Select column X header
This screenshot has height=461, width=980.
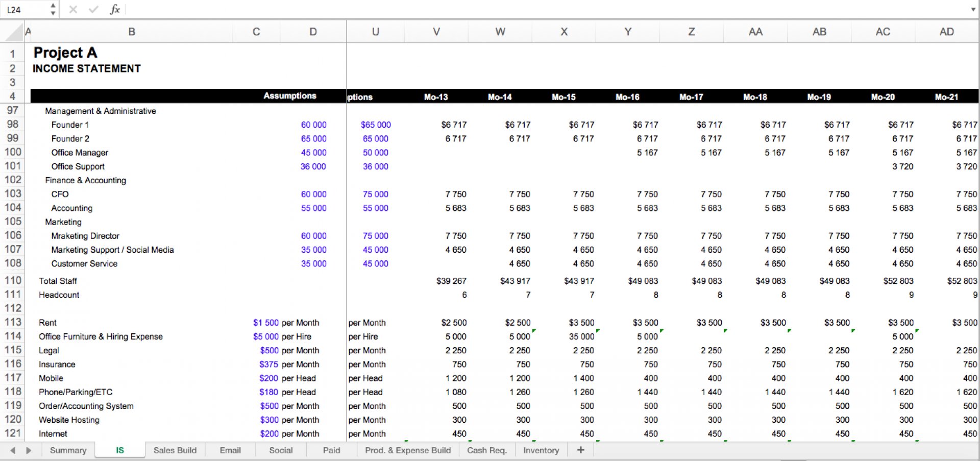pyautogui.click(x=564, y=32)
